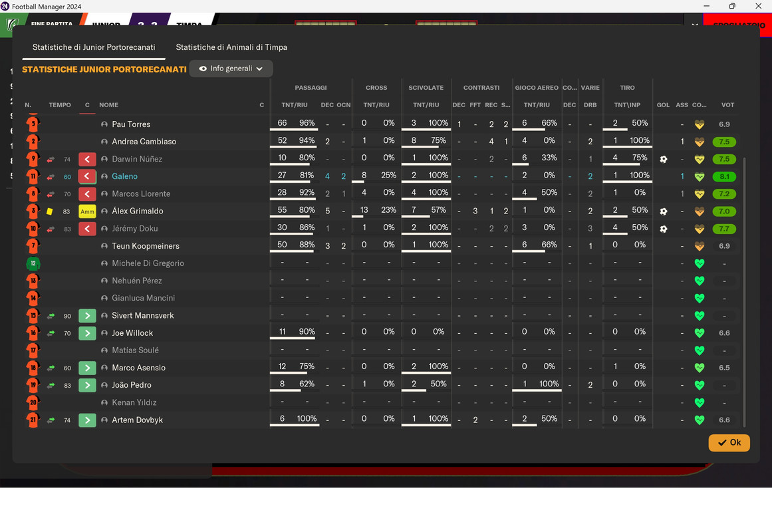Click Football Manager 2024 title bar icon
Image resolution: width=772 pixels, height=532 pixels.
point(5,6)
